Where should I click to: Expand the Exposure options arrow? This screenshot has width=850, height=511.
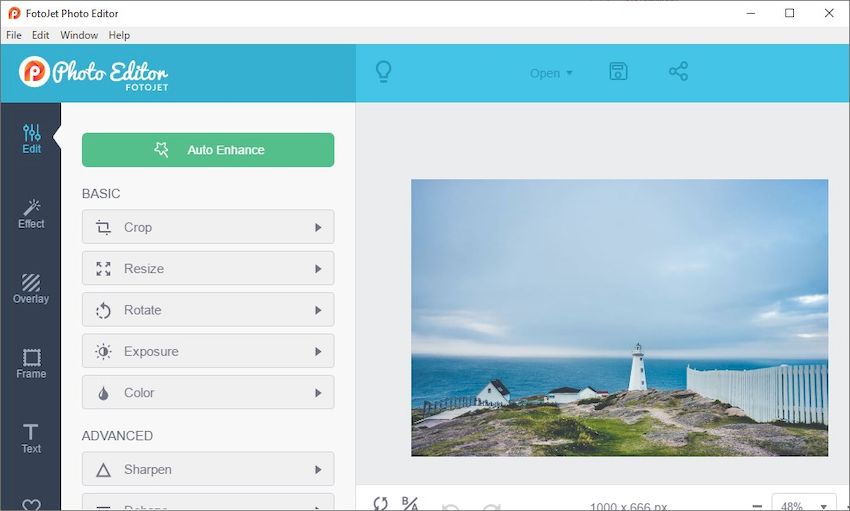pyautogui.click(x=318, y=352)
